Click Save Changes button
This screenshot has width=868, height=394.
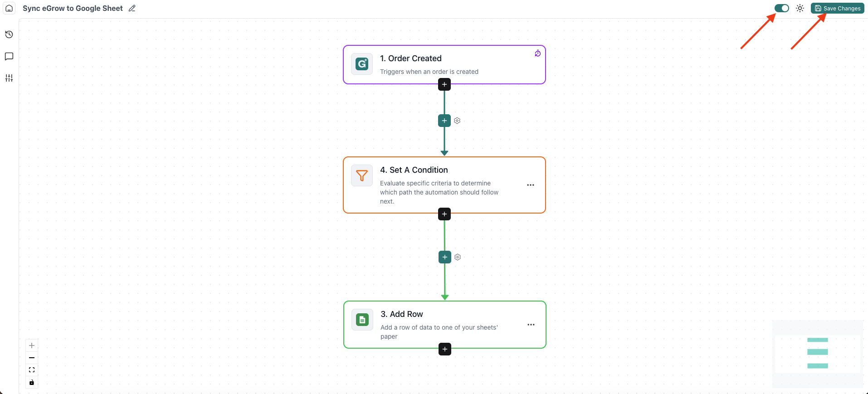point(838,8)
